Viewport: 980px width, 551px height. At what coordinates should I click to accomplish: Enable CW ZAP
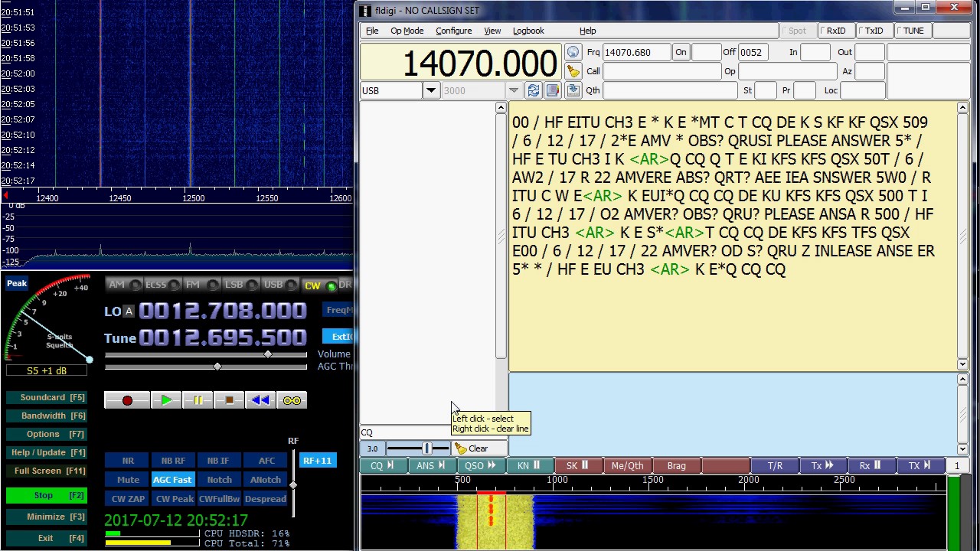coord(128,499)
